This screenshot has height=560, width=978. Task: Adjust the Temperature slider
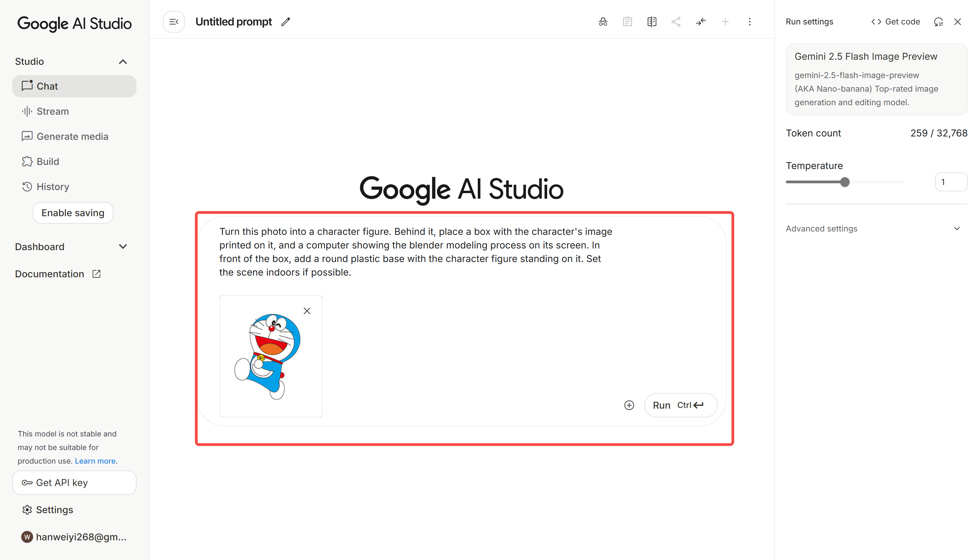click(845, 182)
